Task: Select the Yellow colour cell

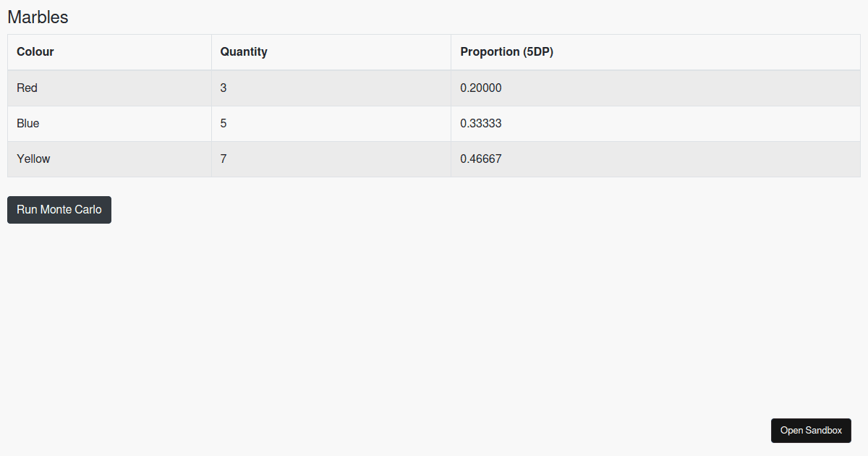Action: pyautogui.click(x=33, y=159)
